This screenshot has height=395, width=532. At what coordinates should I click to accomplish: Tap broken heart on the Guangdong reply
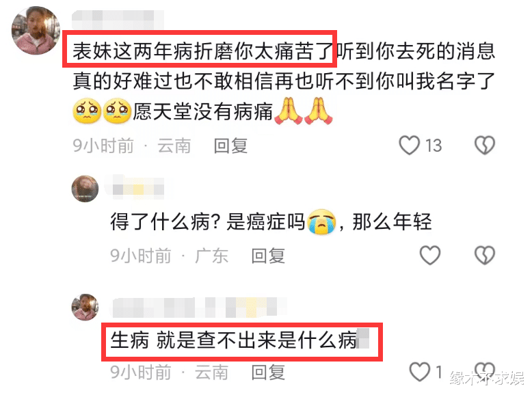[x=485, y=255]
